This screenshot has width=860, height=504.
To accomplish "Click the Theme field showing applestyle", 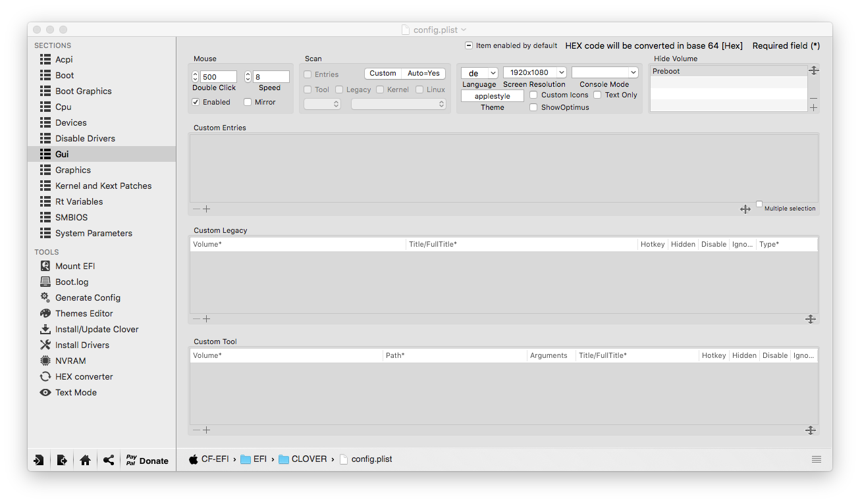I will [x=493, y=96].
